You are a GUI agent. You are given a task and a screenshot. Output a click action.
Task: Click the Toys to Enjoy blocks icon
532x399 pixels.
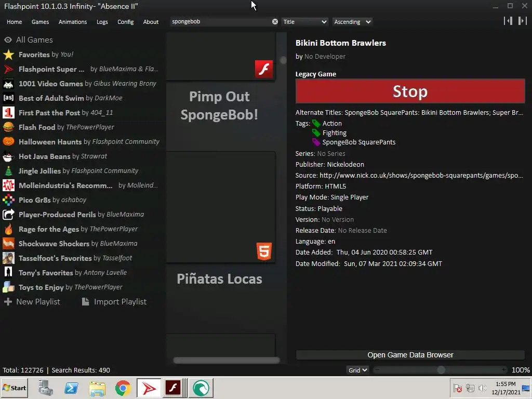(8, 287)
